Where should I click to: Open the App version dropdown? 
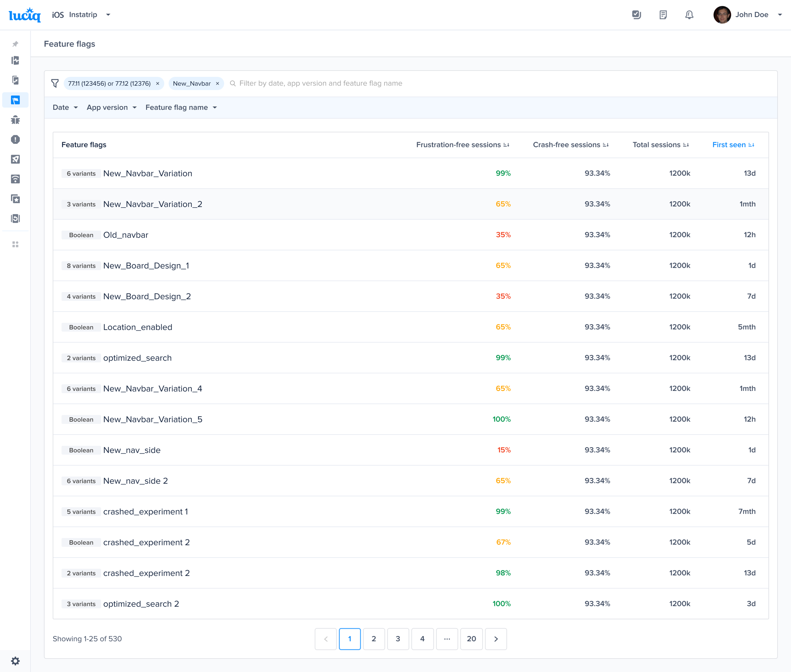coord(111,107)
